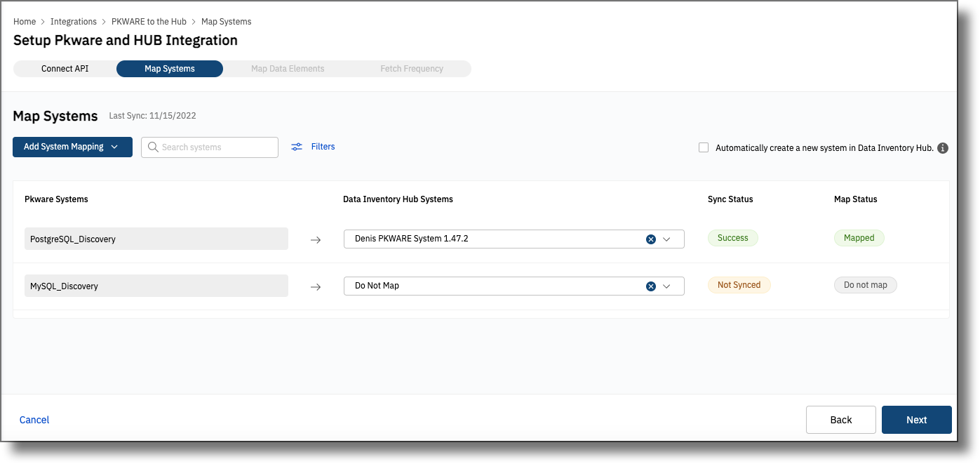This screenshot has width=980, height=464.
Task: Toggle the Do not map status pill
Action: click(865, 285)
